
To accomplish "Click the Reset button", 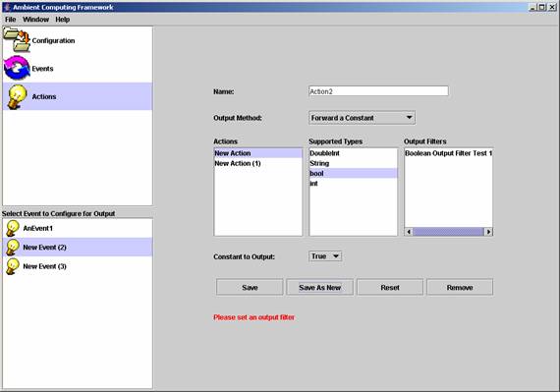I will [x=390, y=288].
